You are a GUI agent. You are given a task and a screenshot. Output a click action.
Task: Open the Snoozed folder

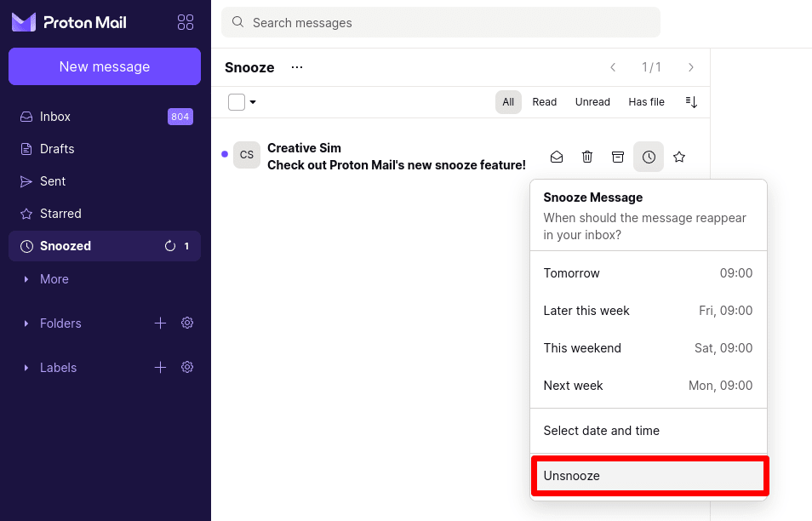tap(105, 246)
